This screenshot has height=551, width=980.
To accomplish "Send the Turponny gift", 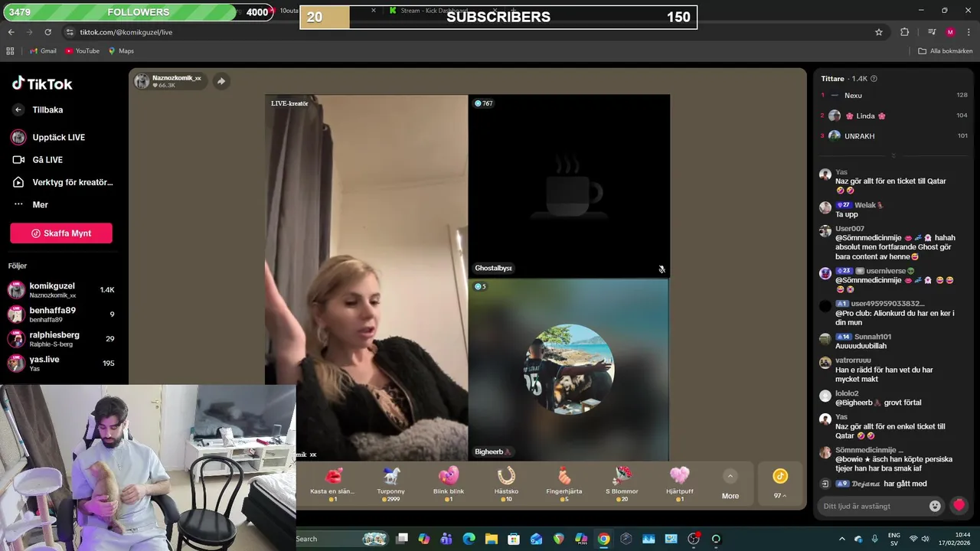I will click(390, 484).
